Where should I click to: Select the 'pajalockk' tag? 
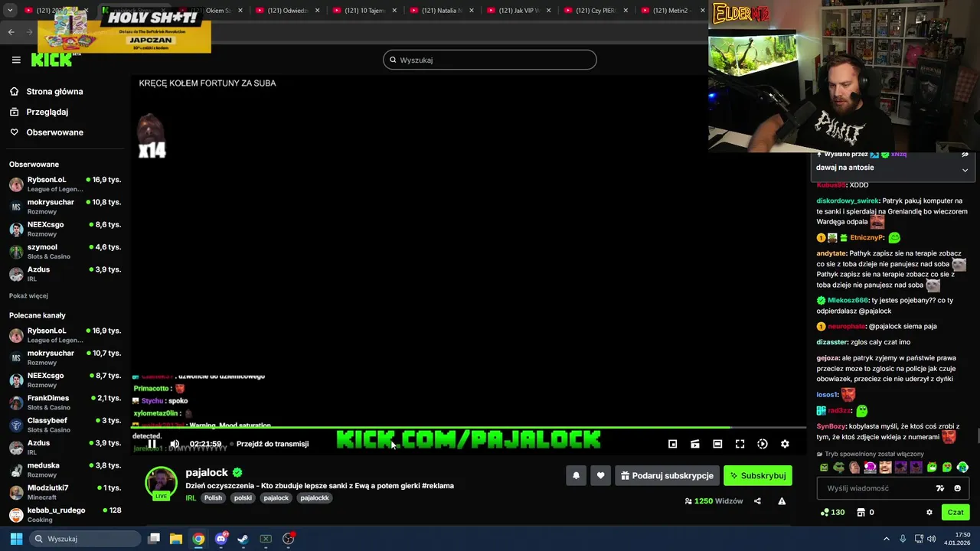pos(315,497)
